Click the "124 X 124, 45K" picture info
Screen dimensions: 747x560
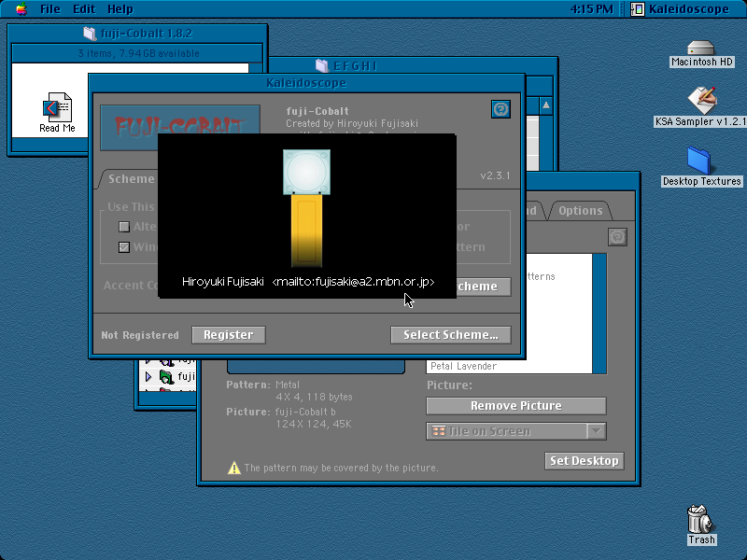[314, 424]
